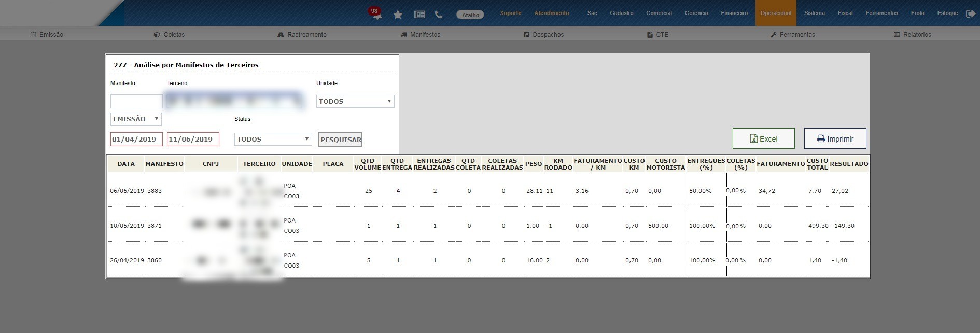This screenshot has height=333, width=980.
Task: Open the Operacional menu
Action: point(776,13)
